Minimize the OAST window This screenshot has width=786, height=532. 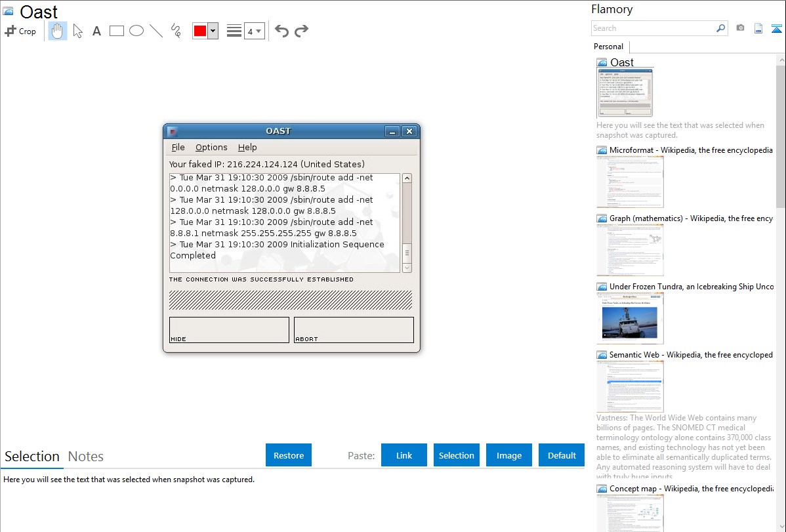(x=392, y=131)
